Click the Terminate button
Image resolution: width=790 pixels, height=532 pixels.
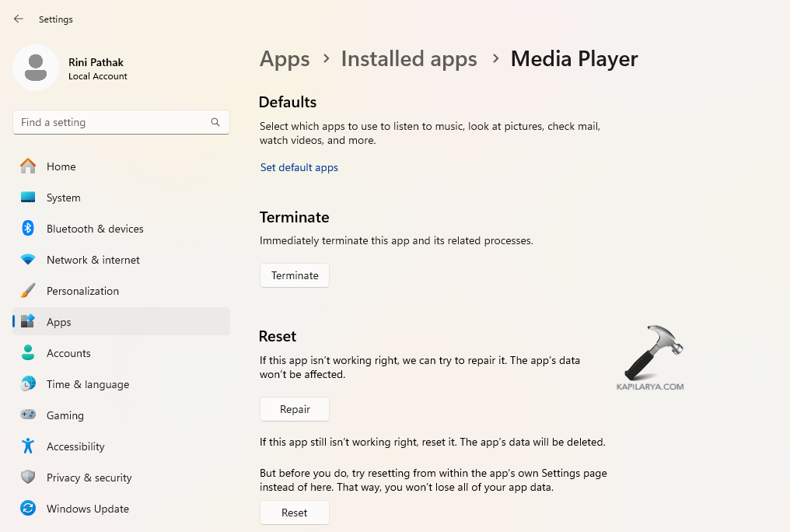(x=295, y=275)
